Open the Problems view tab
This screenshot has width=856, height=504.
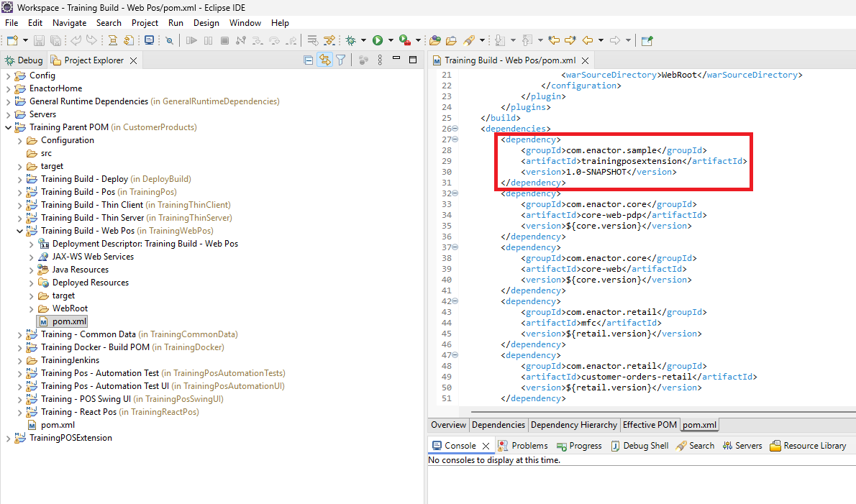[523, 446]
